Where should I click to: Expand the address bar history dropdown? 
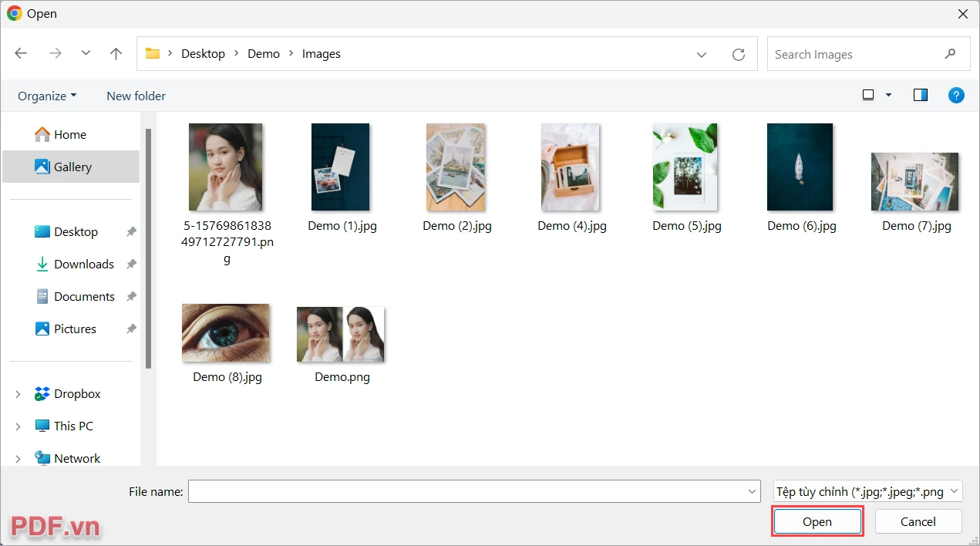click(x=702, y=54)
